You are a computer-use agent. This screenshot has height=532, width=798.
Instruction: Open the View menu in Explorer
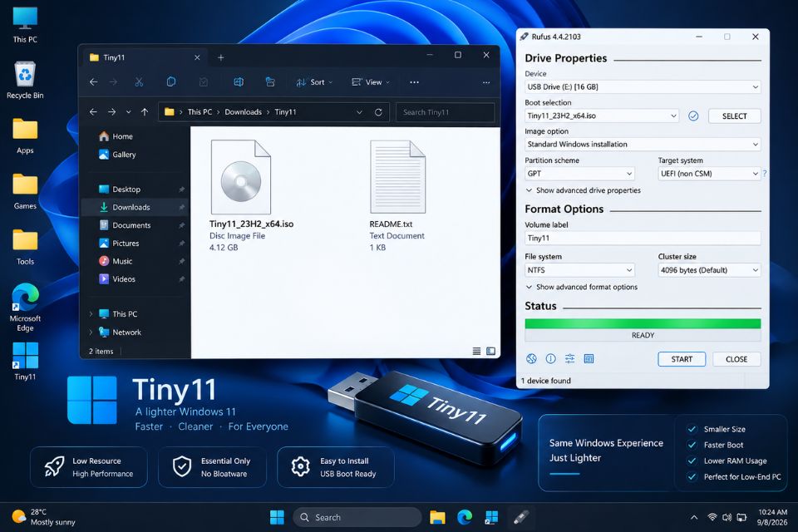click(371, 82)
